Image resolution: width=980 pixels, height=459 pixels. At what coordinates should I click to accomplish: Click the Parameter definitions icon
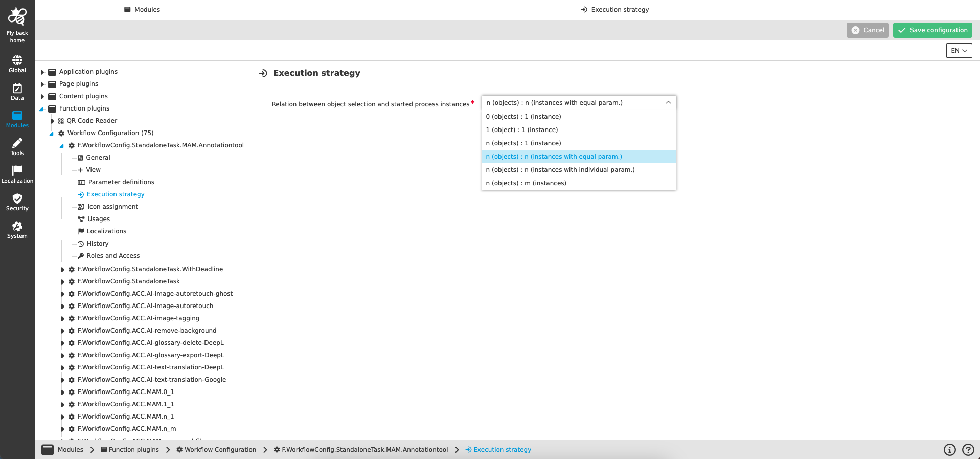[x=81, y=182]
